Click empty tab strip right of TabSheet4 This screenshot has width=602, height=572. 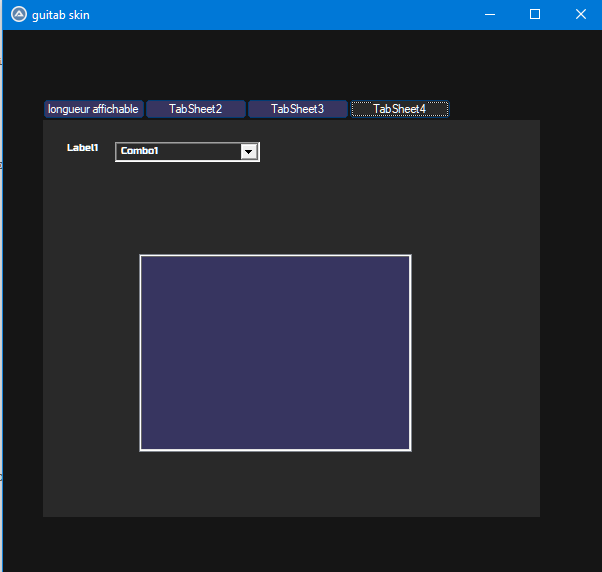[495, 109]
